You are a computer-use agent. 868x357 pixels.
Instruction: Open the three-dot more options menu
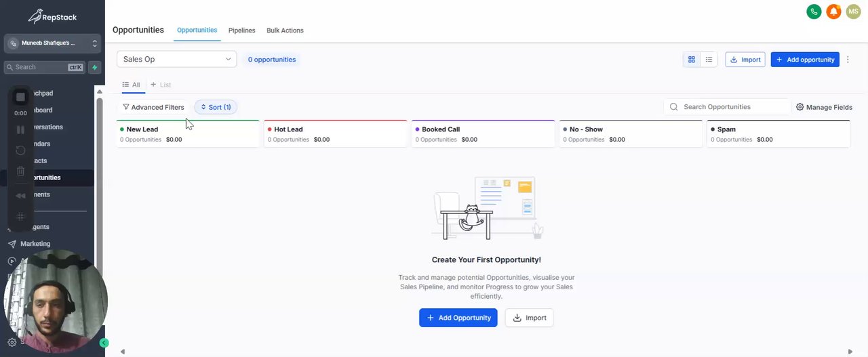[x=848, y=60]
